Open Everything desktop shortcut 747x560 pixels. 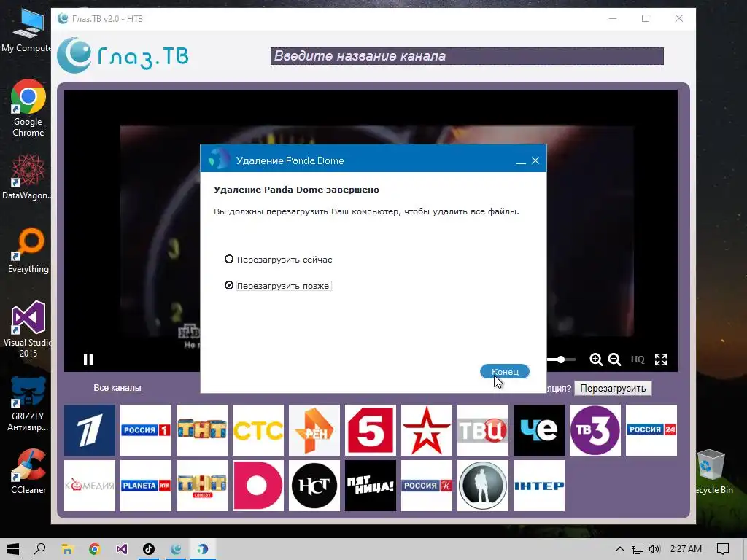click(28, 251)
